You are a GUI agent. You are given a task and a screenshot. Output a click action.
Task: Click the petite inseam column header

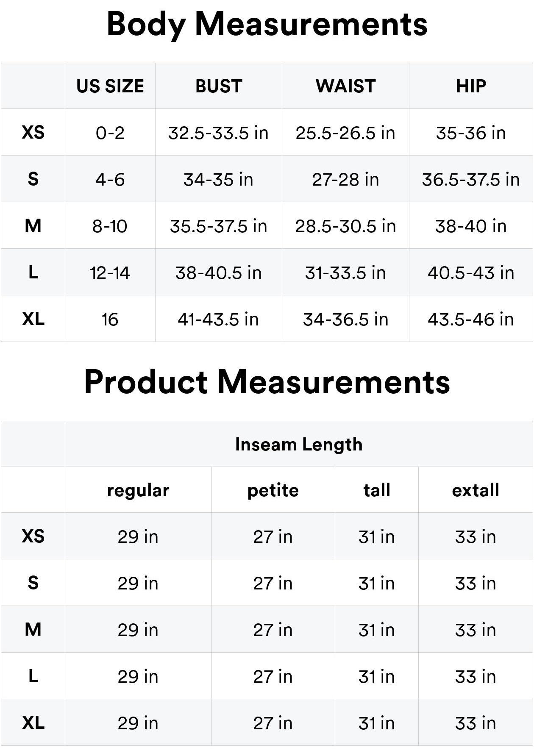coord(273,490)
